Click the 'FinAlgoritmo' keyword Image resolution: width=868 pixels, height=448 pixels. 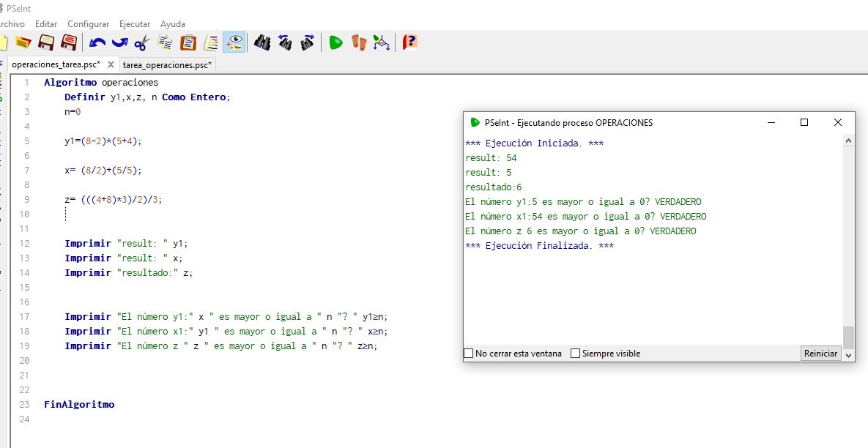pos(79,404)
